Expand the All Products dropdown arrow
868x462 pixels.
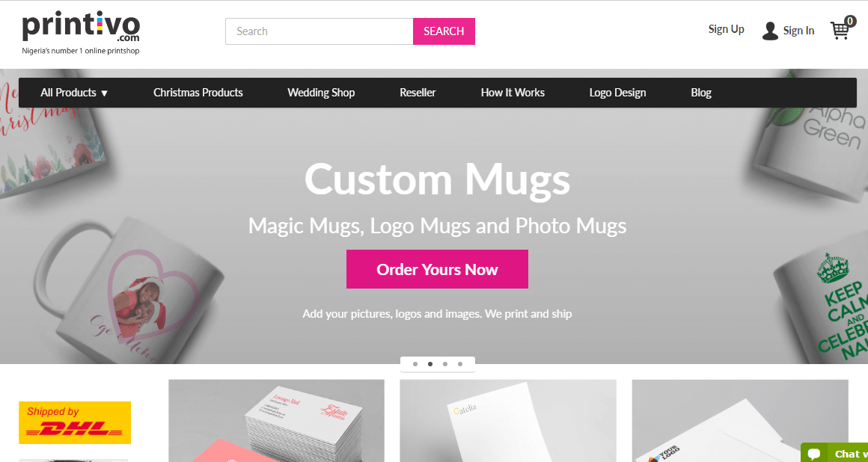104,93
